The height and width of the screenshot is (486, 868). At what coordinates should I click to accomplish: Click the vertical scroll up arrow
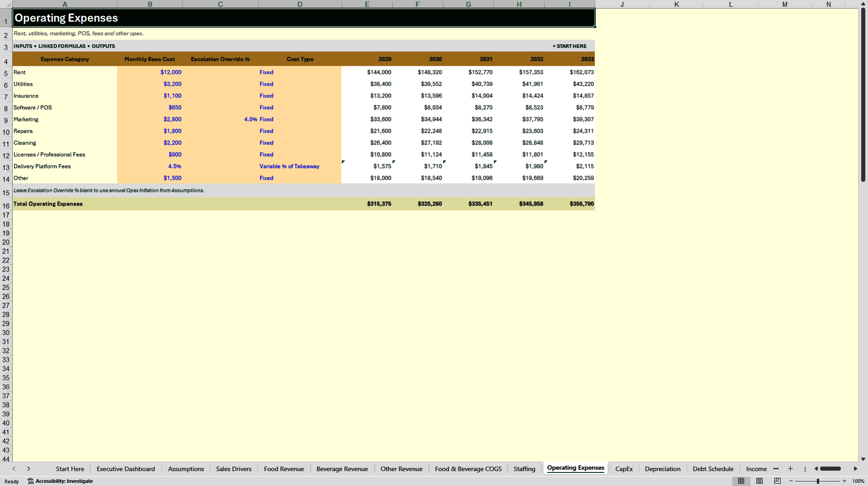(x=863, y=4)
